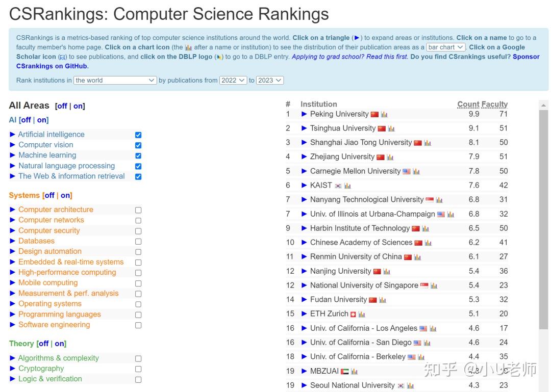Open 'Applying to grad school? Read this first' link

350,57
